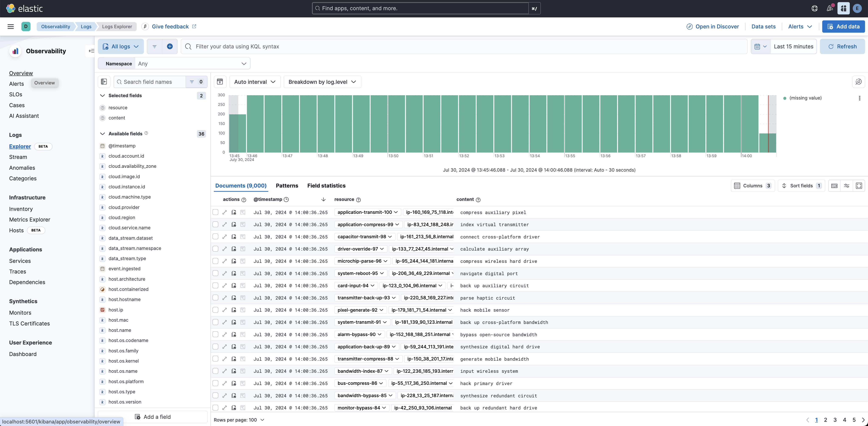Image resolution: width=868 pixels, height=426 pixels.
Task: Select the application-compress-99 row checkbox
Action: coord(216,225)
